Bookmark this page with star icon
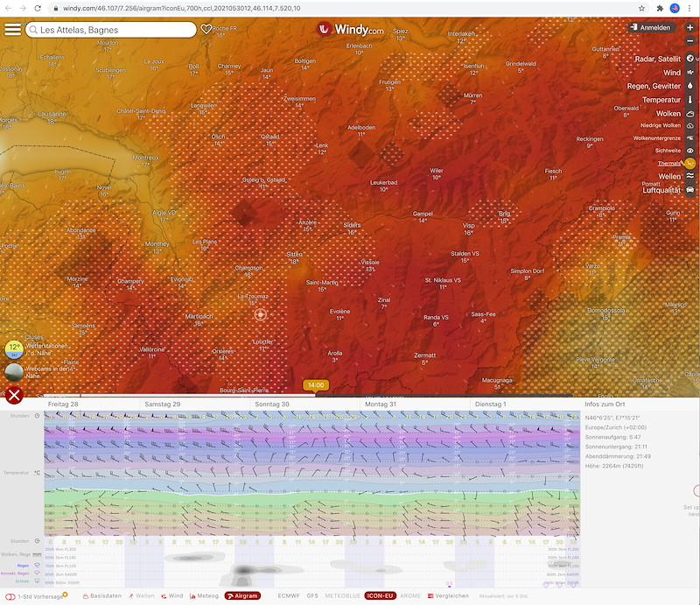The width and height of the screenshot is (700, 605). 641,8
